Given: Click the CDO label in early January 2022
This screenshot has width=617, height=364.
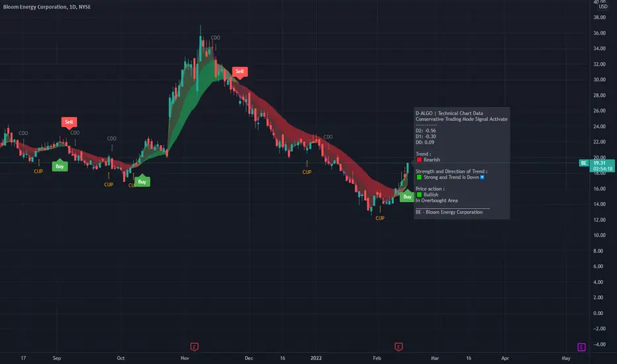Looking at the screenshot, I should coord(328,137).
